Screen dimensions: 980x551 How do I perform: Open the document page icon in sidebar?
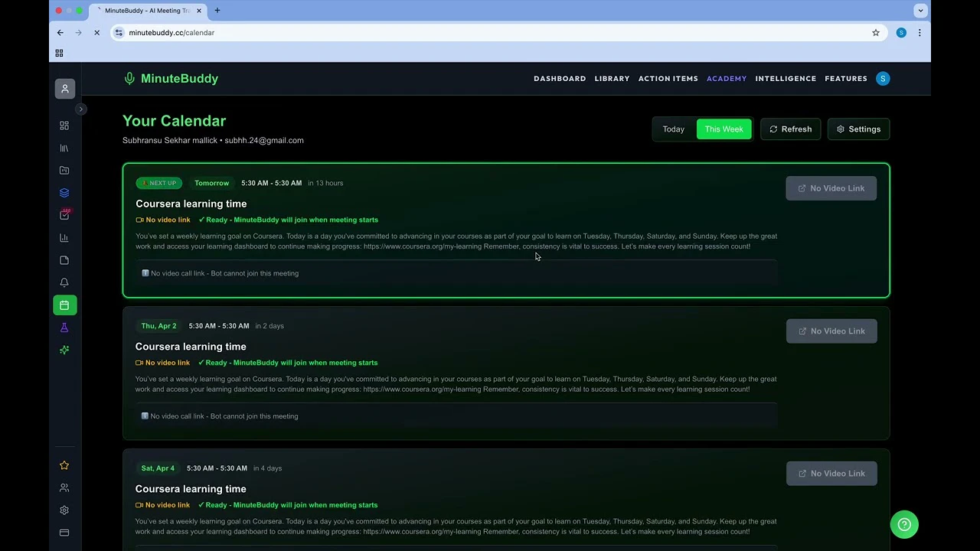[64, 260]
